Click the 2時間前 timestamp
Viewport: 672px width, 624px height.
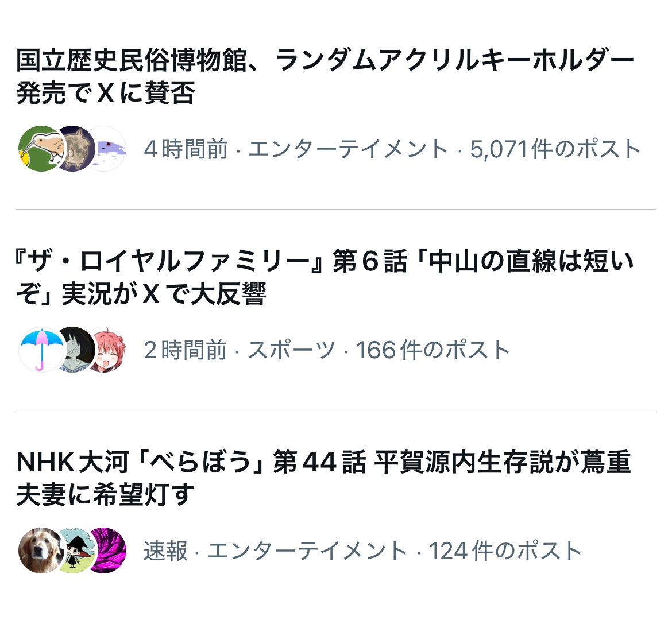[185, 350]
